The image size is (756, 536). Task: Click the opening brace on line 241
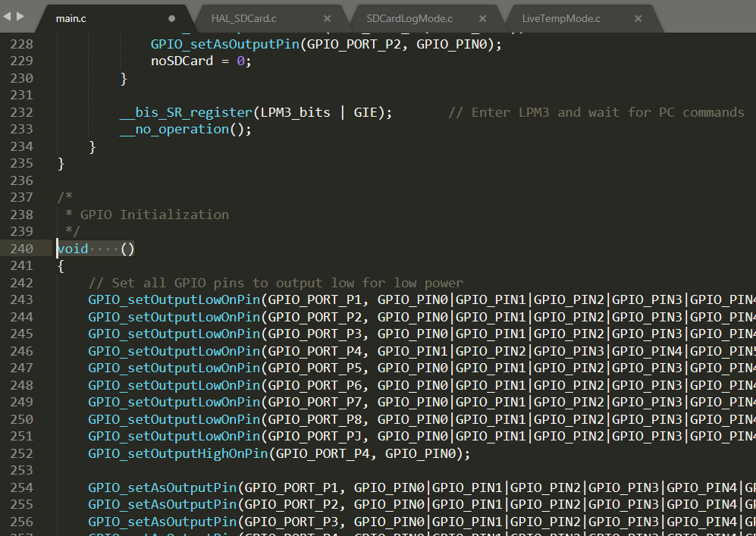61,266
